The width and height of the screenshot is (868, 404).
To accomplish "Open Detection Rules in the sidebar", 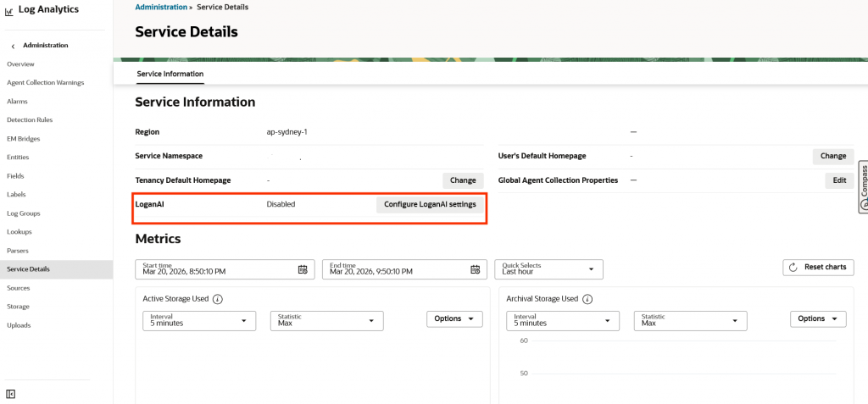I will [30, 120].
